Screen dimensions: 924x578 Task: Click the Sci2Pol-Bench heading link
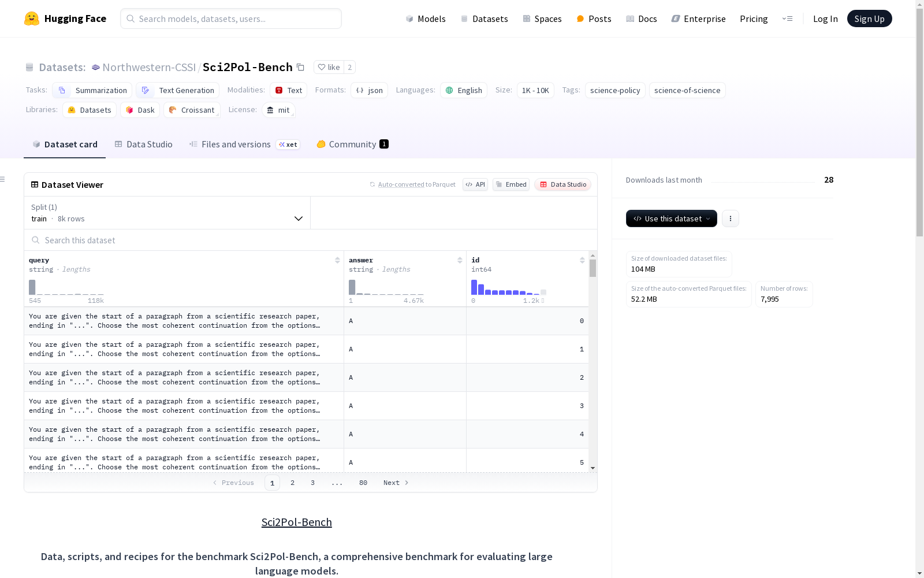tap(297, 522)
